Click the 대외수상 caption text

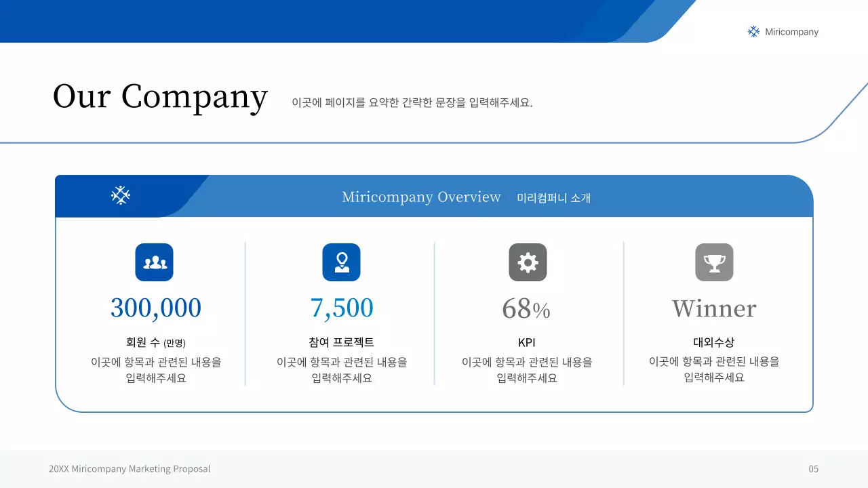tap(714, 342)
